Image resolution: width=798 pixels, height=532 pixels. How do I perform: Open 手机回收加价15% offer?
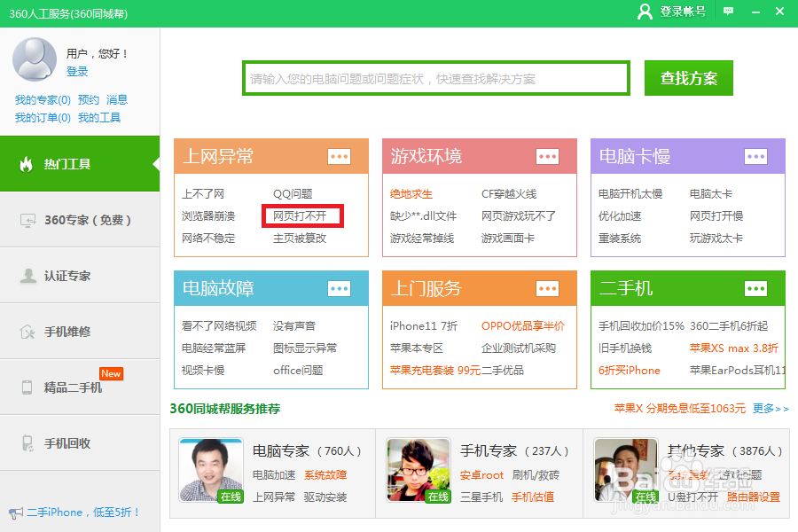[x=641, y=325]
